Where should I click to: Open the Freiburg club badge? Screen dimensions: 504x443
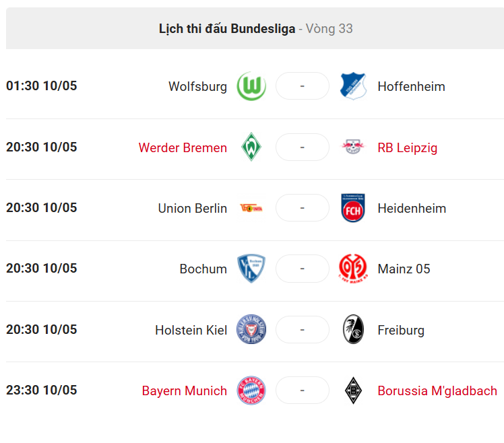[353, 329]
